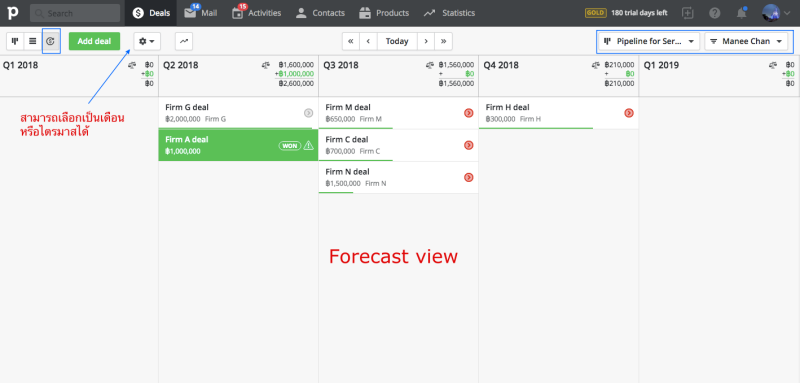
Task: Open the Statistics tab
Action: tap(449, 13)
